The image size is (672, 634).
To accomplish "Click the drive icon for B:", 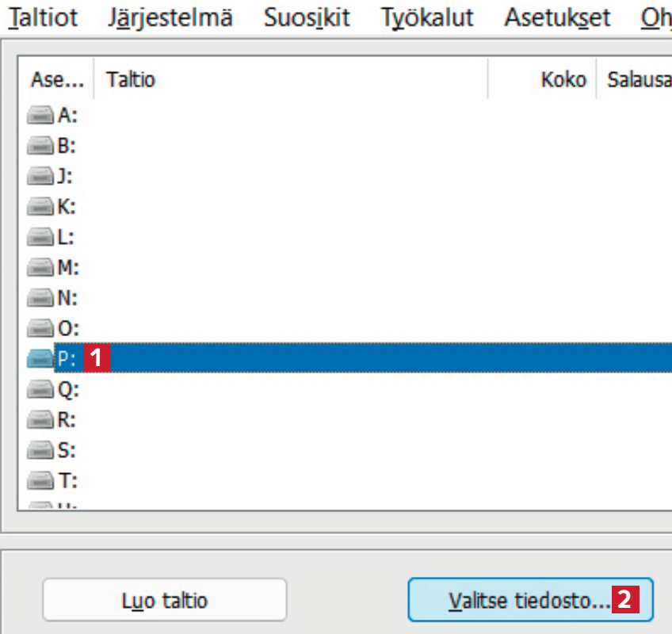I will [40, 146].
